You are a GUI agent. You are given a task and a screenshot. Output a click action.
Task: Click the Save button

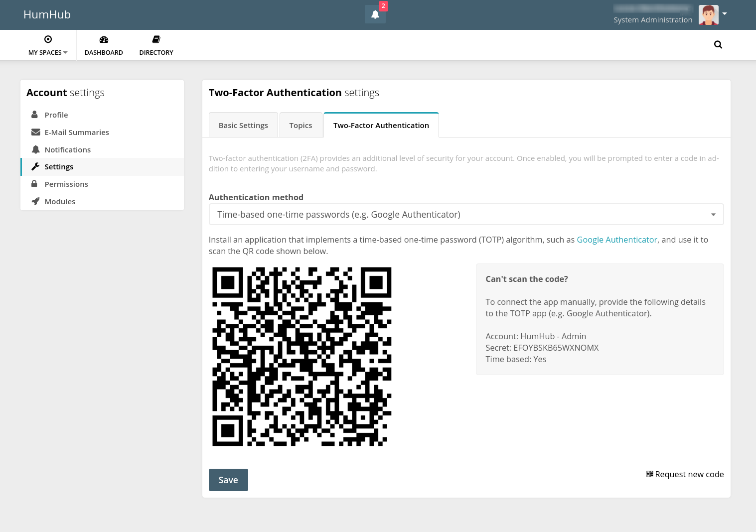[x=228, y=480]
